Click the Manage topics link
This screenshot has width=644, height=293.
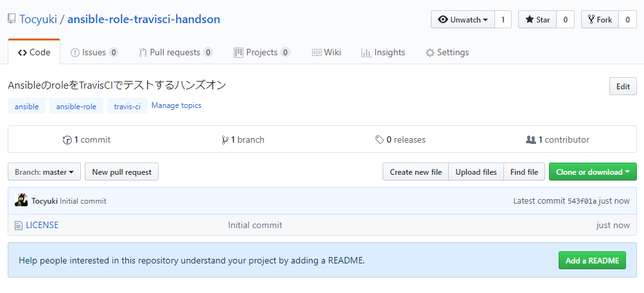(177, 105)
